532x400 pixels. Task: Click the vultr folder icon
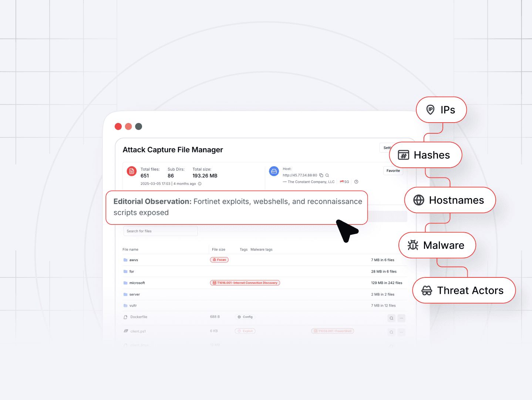click(x=125, y=306)
